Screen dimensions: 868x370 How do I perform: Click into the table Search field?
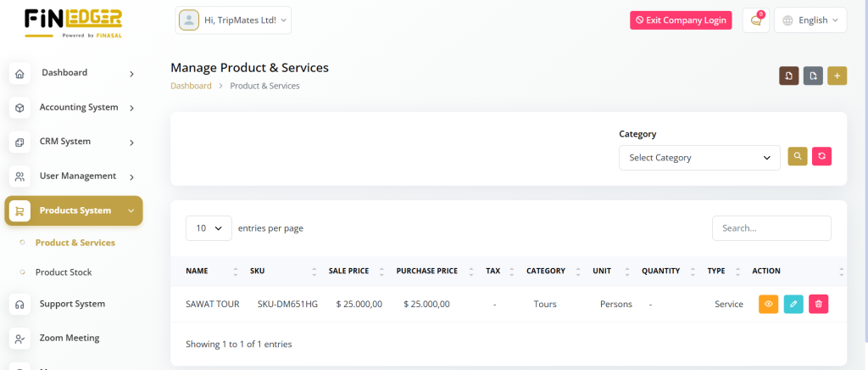(x=771, y=228)
